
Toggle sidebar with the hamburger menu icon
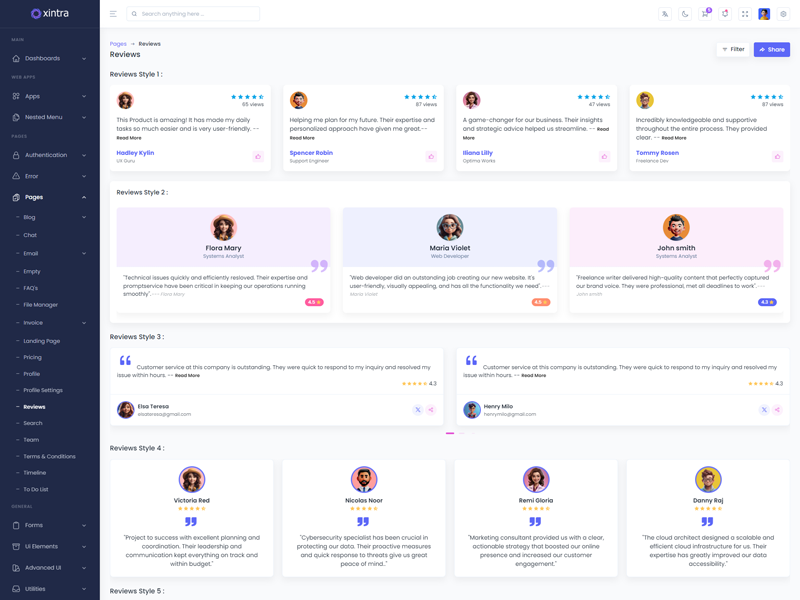[x=113, y=14]
